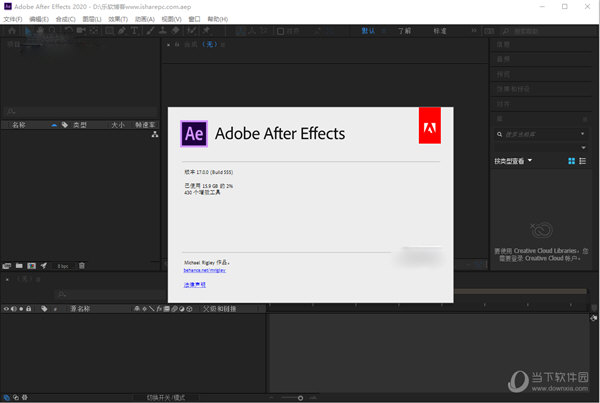Create a new composition icon
This screenshot has width=600, height=403.
tap(32, 266)
